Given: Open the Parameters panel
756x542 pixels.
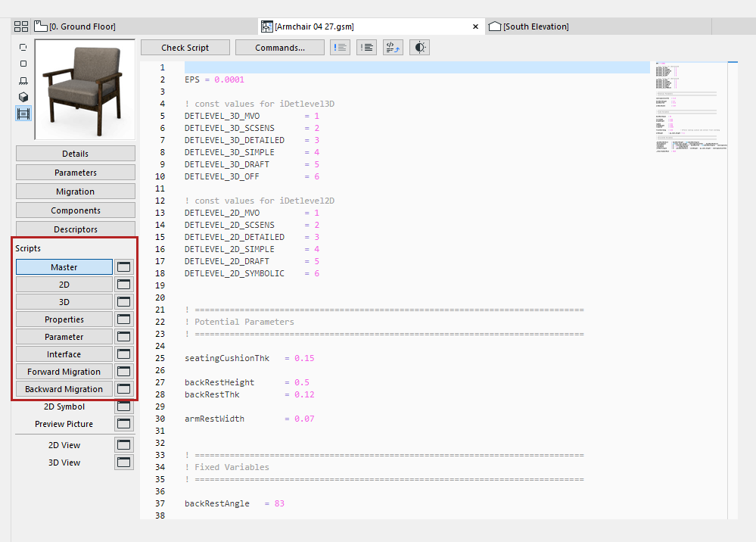Looking at the screenshot, I should pos(75,172).
